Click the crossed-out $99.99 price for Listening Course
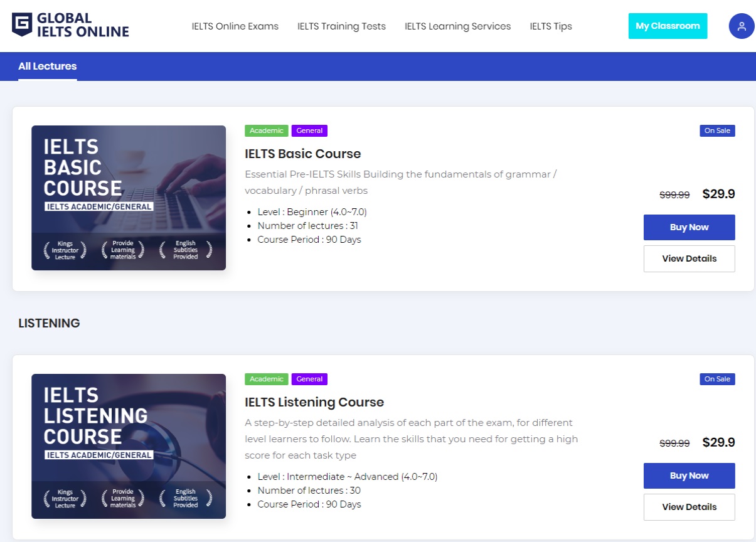The height and width of the screenshot is (542, 756). [x=674, y=444]
